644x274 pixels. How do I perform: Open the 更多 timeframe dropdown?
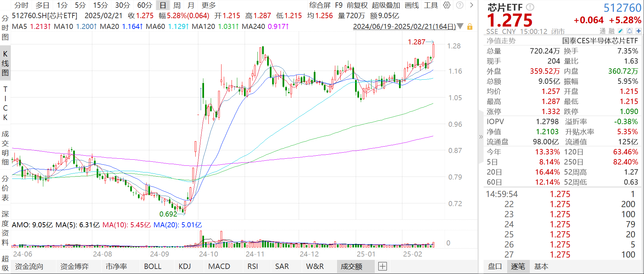(209, 5)
